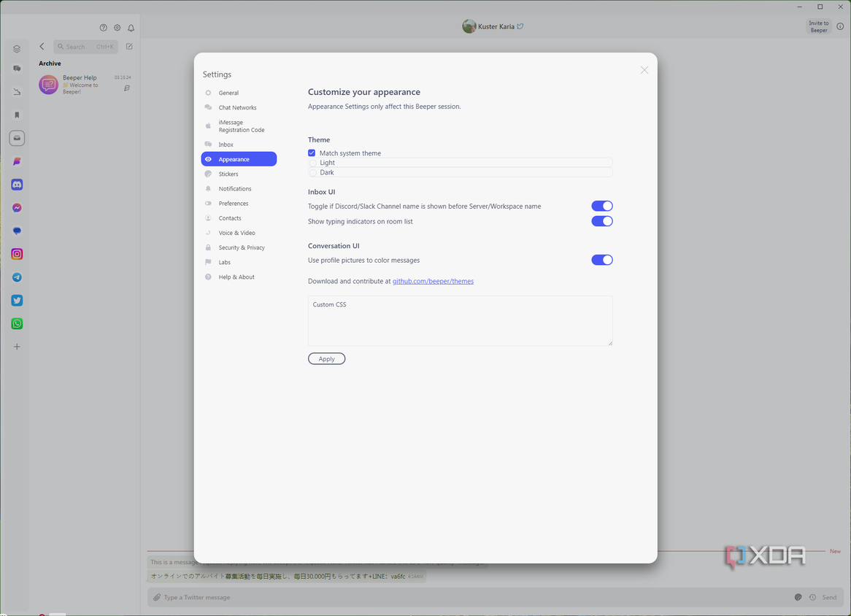
Task: Open the Telegram network icon
Action: click(x=17, y=277)
